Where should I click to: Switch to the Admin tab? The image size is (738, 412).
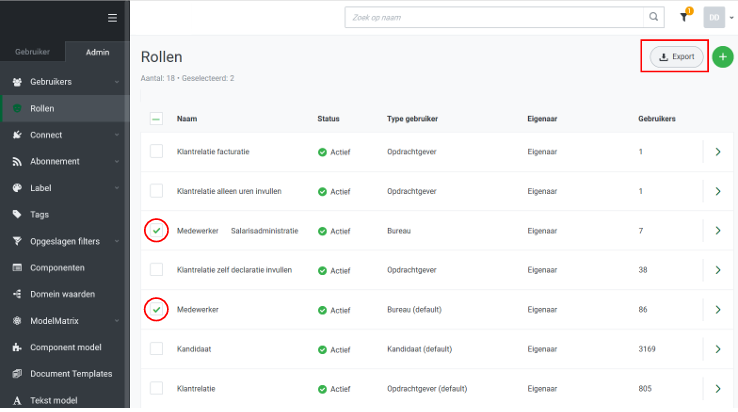97,52
